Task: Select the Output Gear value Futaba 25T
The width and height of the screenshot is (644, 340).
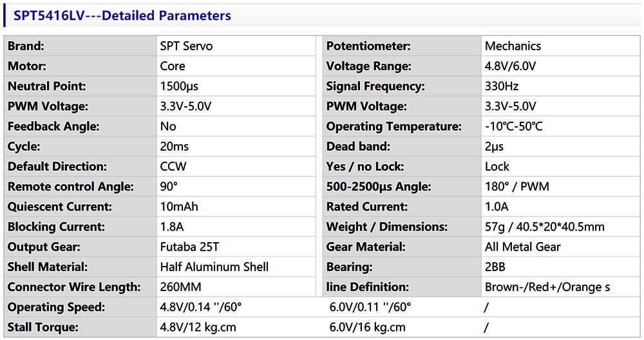Action: pyautogui.click(x=190, y=247)
